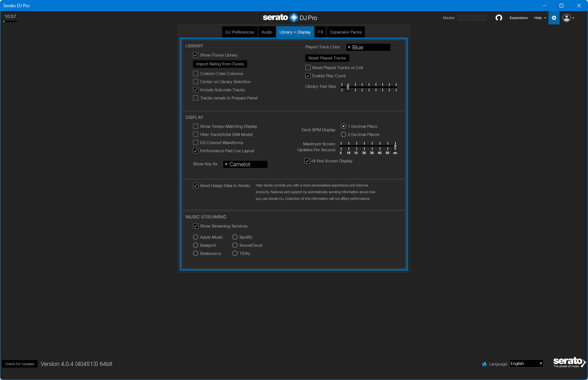The width and height of the screenshot is (588, 380).
Task: Click the globe icon beside Language
Action: point(484,364)
